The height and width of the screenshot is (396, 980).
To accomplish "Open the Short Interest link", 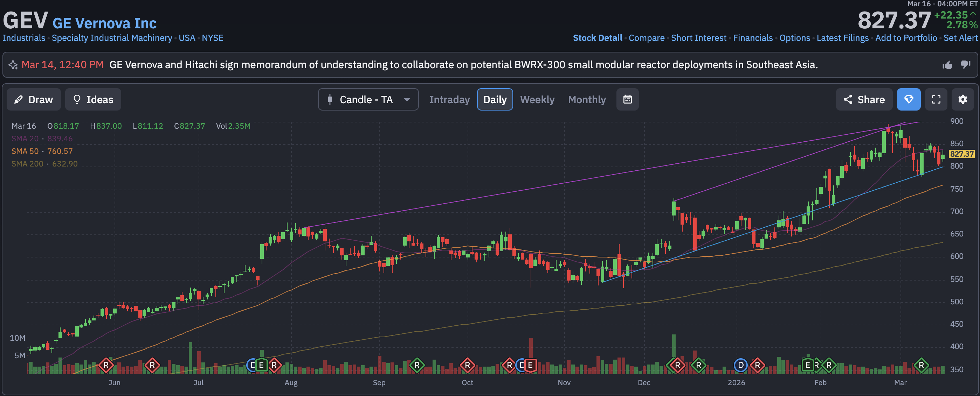I will click(x=698, y=38).
